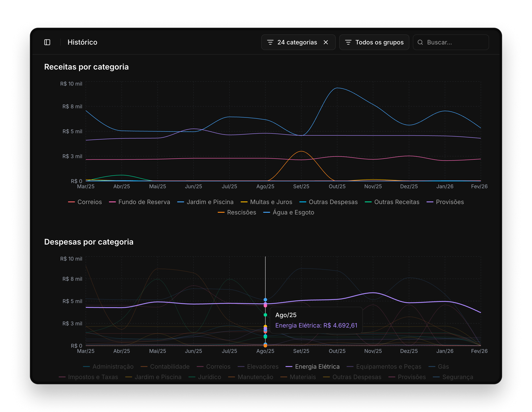This screenshot has width=532, height=412.
Task: Click the filter icon in Todos os grupos
Action: point(348,42)
